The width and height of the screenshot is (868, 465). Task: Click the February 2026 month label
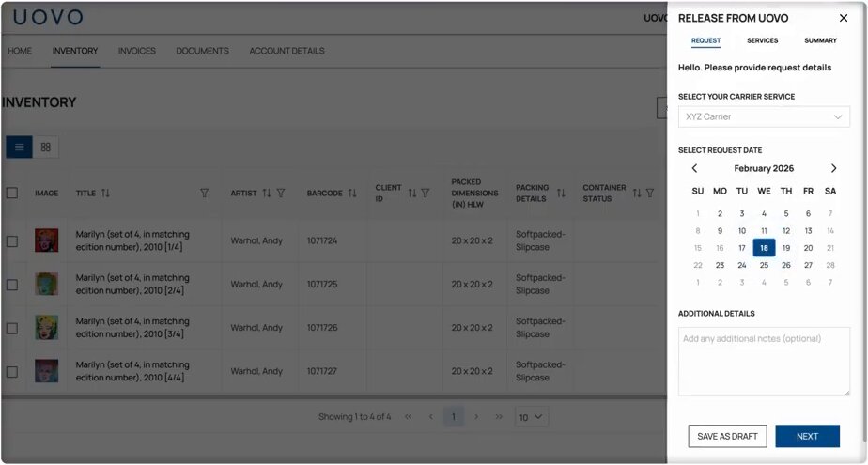(764, 168)
